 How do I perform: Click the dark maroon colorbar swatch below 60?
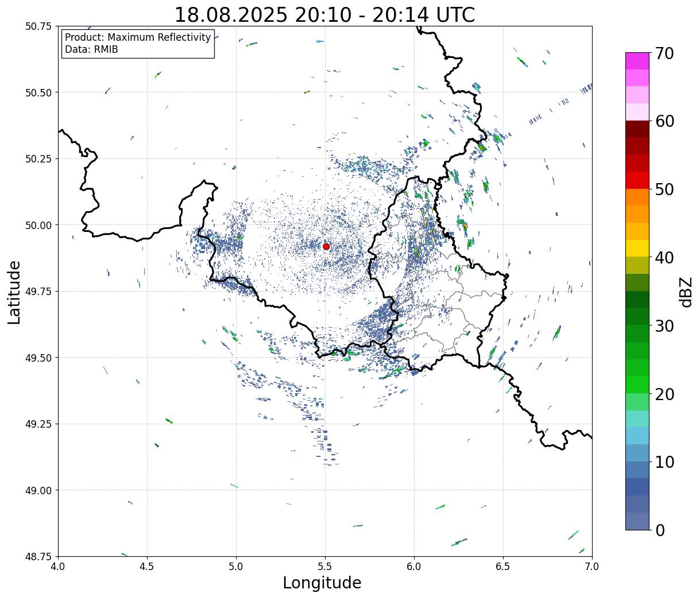tap(637, 129)
